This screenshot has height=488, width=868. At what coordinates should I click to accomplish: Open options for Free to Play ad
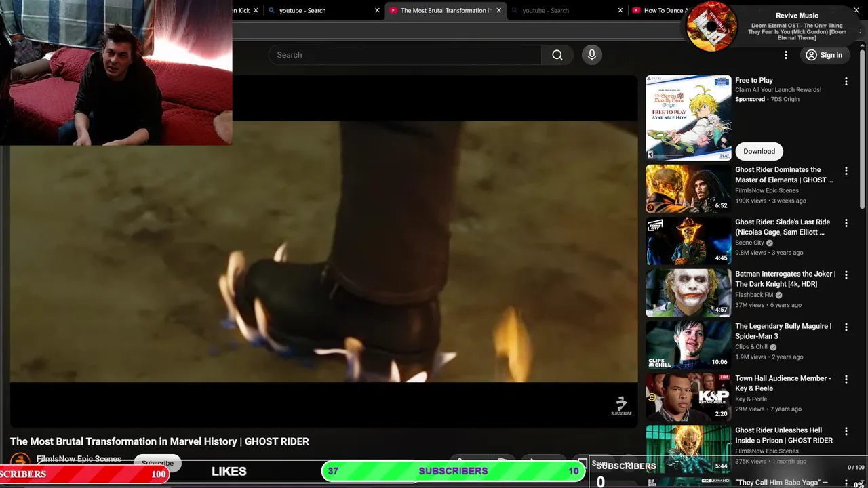[846, 81]
